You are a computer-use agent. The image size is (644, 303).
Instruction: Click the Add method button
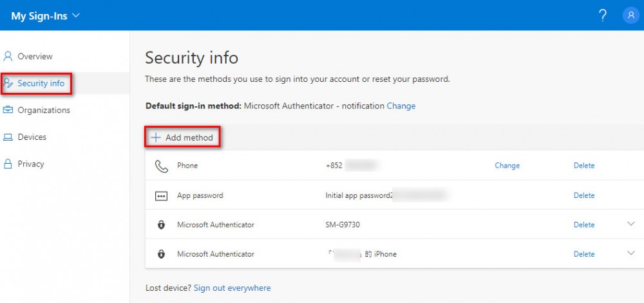pos(182,137)
